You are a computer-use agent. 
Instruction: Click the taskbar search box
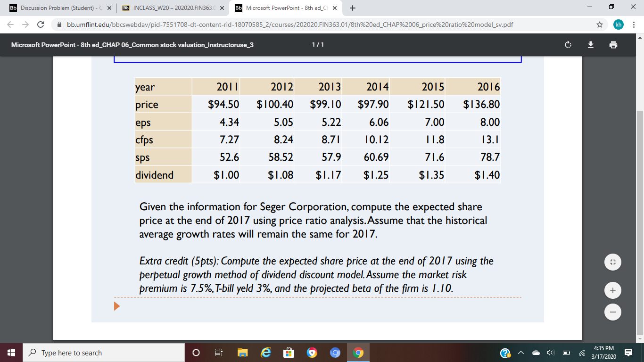103,353
